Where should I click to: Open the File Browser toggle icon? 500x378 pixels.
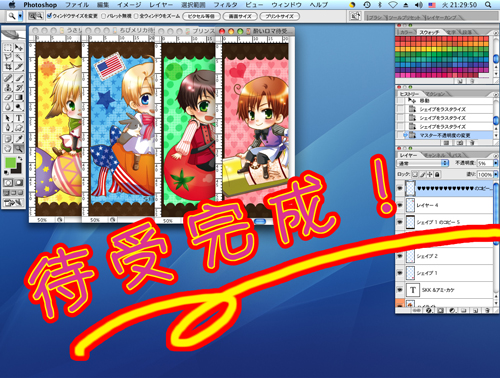(x=355, y=16)
